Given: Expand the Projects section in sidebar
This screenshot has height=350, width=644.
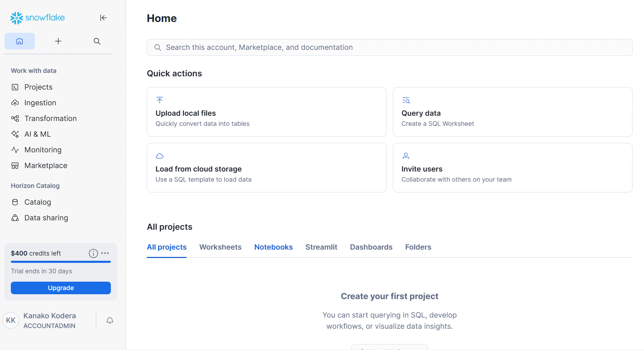Looking at the screenshot, I should (38, 87).
